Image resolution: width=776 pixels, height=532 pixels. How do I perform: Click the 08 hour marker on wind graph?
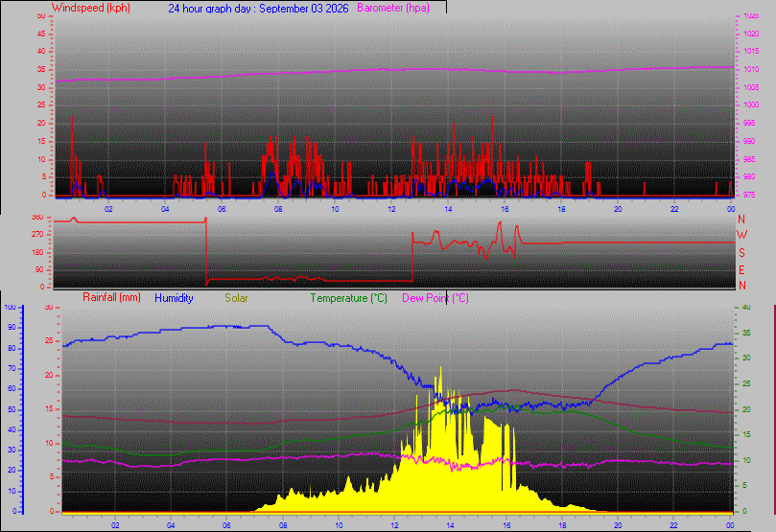(278, 209)
